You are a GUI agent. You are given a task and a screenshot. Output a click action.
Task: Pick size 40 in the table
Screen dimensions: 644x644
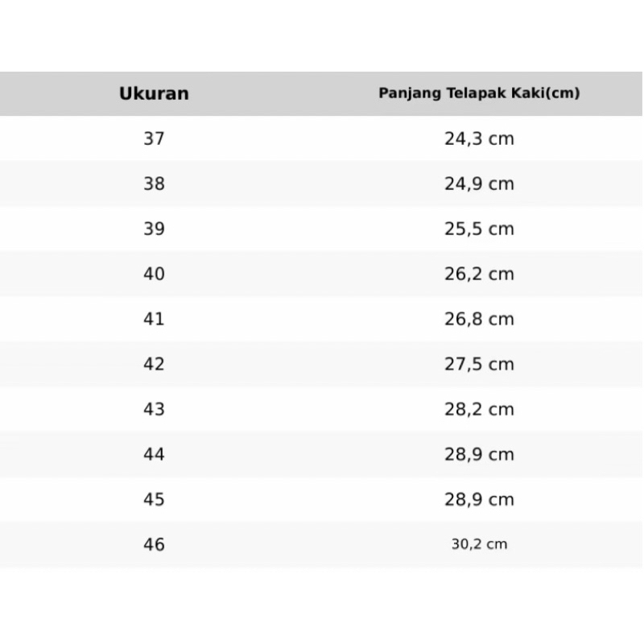coord(154,274)
